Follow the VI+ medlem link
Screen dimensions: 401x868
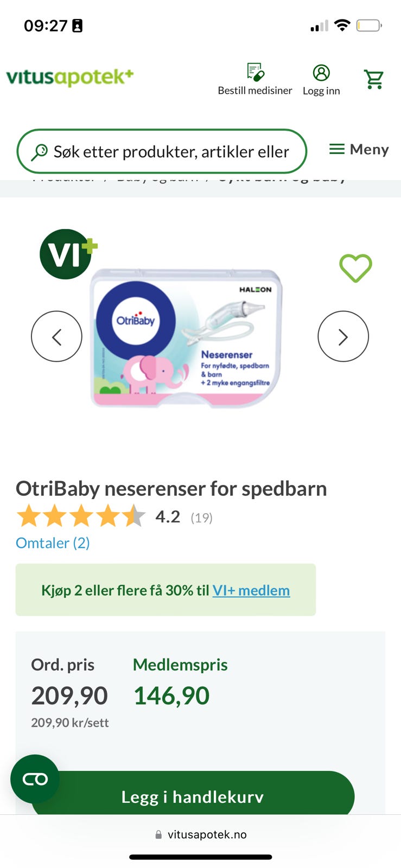tap(251, 590)
